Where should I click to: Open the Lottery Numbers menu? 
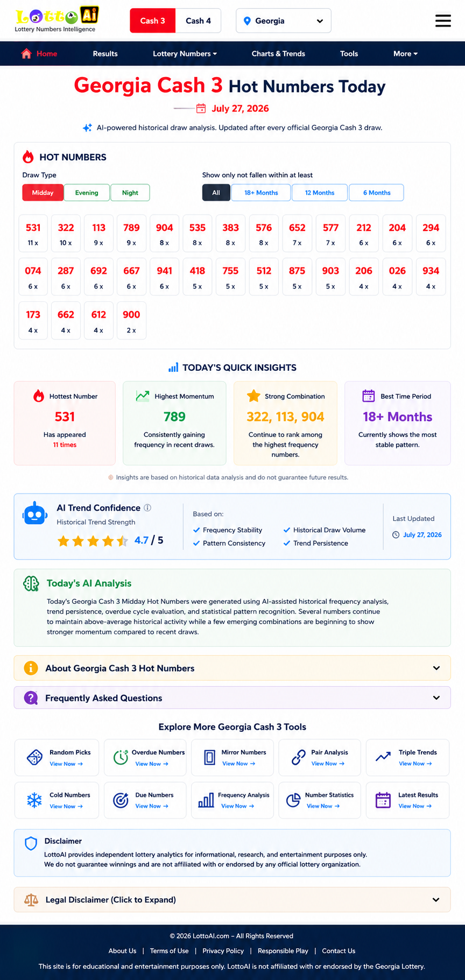coord(185,54)
